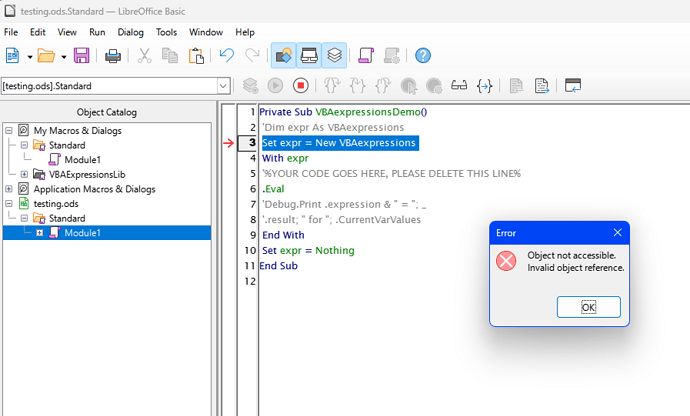690x416 pixels.
Task: Open the Run menu
Action: (x=97, y=32)
